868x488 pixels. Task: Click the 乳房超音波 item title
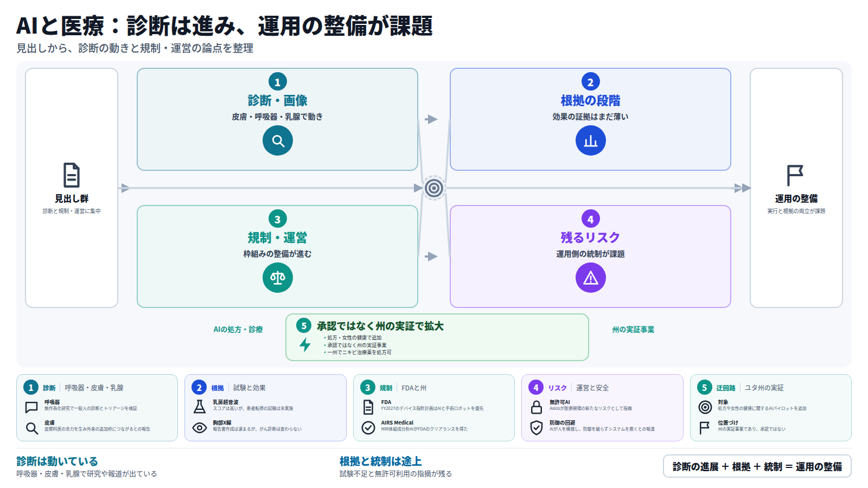pyautogui.click(x=226, y=402)
